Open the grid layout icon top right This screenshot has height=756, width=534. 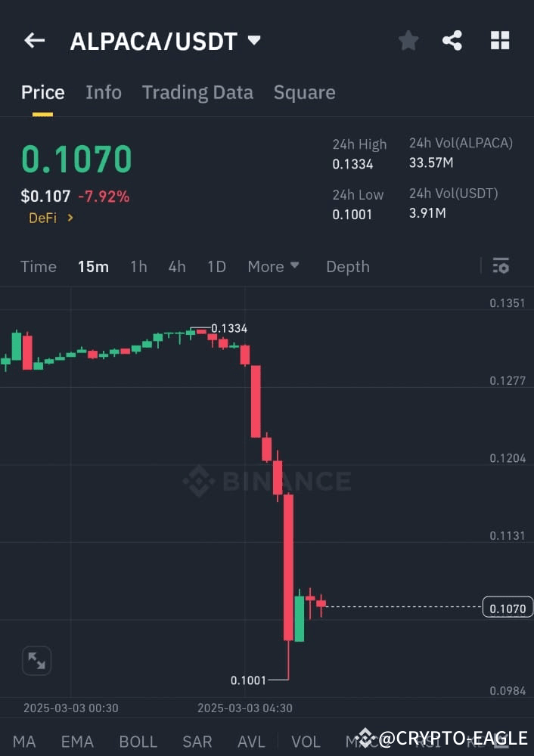500,41
